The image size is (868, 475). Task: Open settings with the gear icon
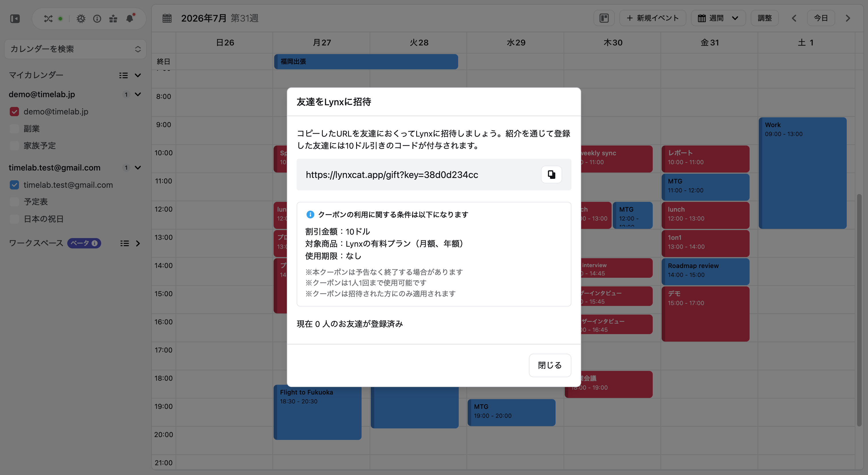(x=81, y=18)
